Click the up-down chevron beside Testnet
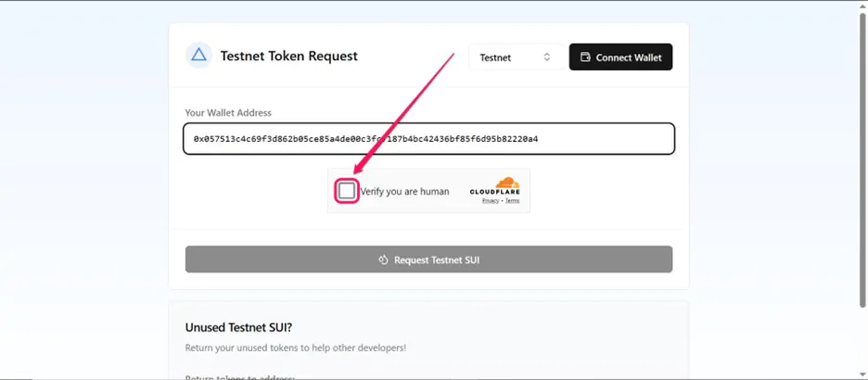This screenshot has height=380, width=868. coord(547,57)
